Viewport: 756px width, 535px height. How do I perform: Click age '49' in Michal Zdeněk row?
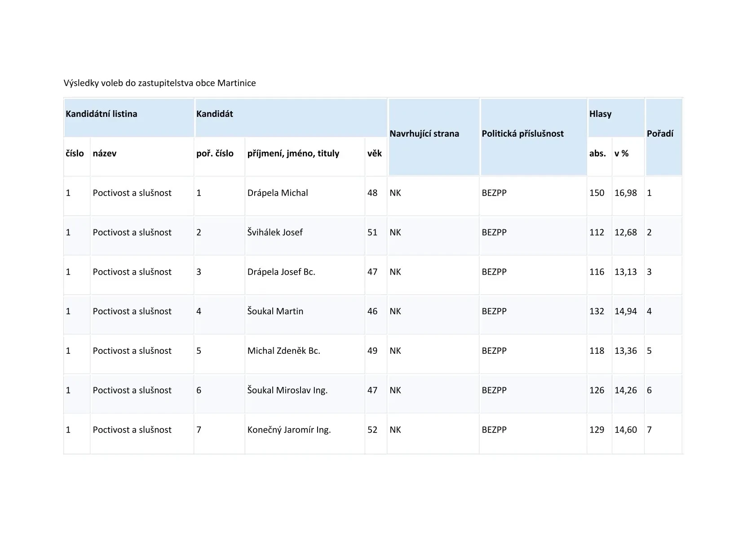click(372, 351)
